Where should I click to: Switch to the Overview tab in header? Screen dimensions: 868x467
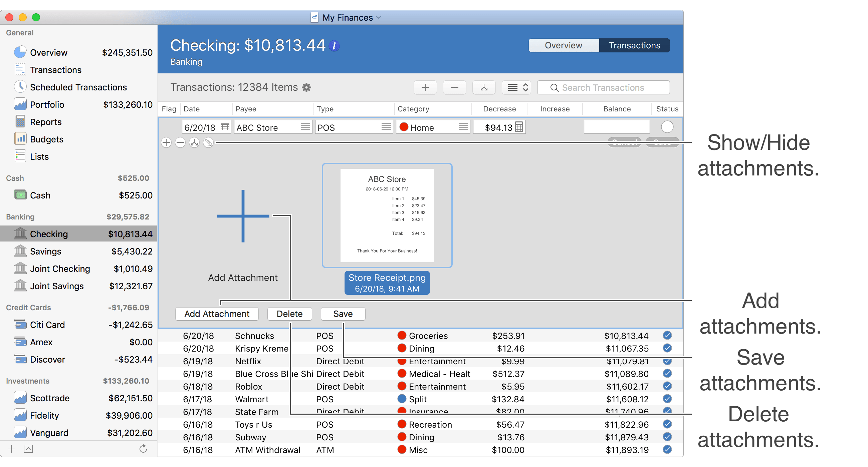pos(564,45)
